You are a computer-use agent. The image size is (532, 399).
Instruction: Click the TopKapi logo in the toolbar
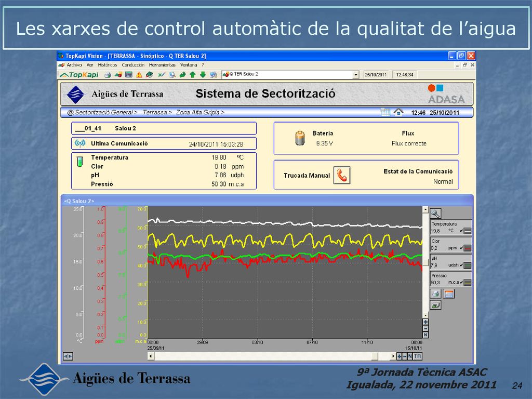(x=79, y=75)
